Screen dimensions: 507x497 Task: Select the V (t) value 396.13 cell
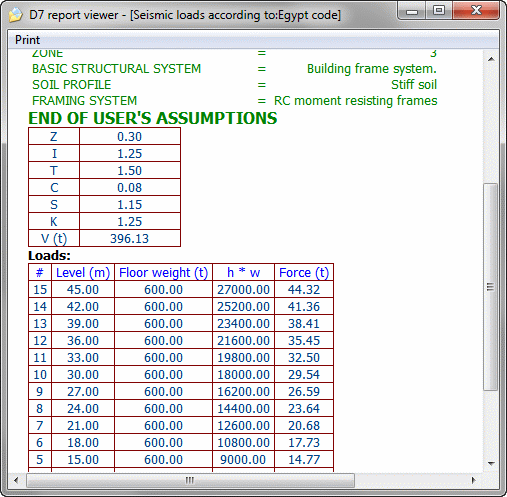(x=130, y=238)
